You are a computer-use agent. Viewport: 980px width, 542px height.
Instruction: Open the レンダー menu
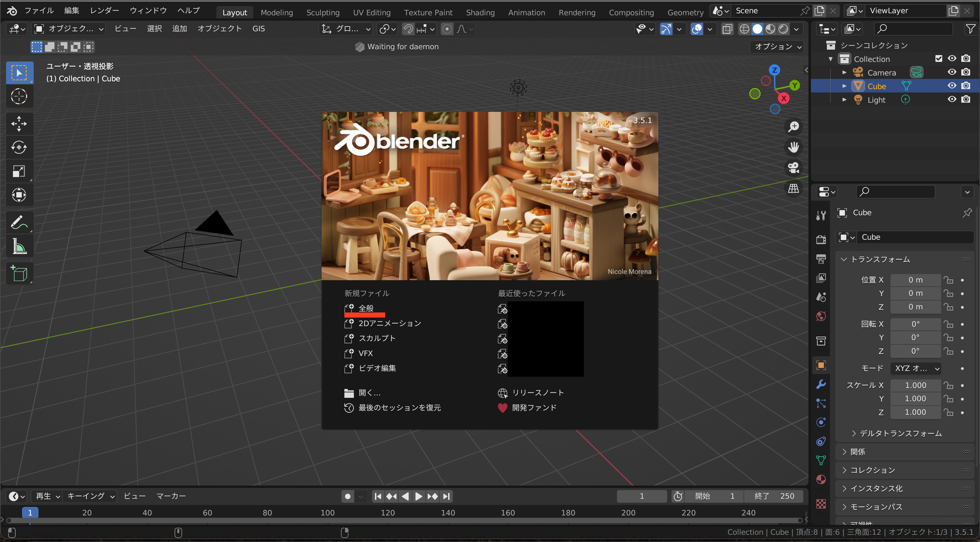point(104,11)
